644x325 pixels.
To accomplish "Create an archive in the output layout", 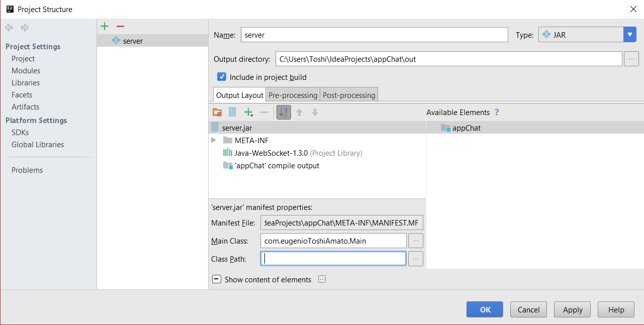I will 232,112.
